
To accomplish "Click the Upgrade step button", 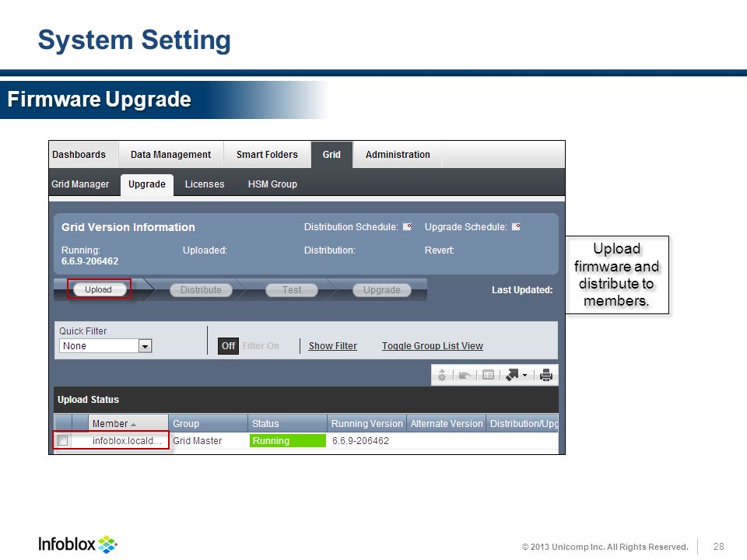I will [381, 290].
